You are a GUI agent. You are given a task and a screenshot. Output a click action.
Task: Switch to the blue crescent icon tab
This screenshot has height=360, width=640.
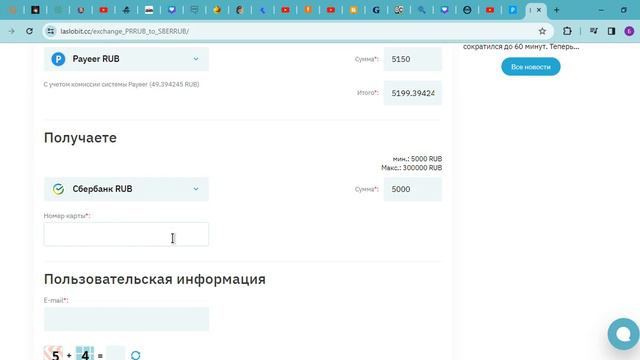[x=262, y=10]
